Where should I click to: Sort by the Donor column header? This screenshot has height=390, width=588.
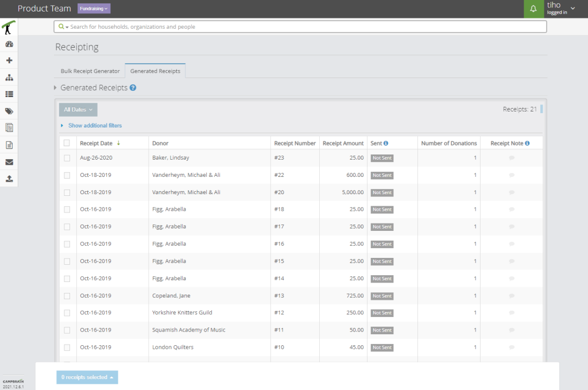[x=160, y=143]
